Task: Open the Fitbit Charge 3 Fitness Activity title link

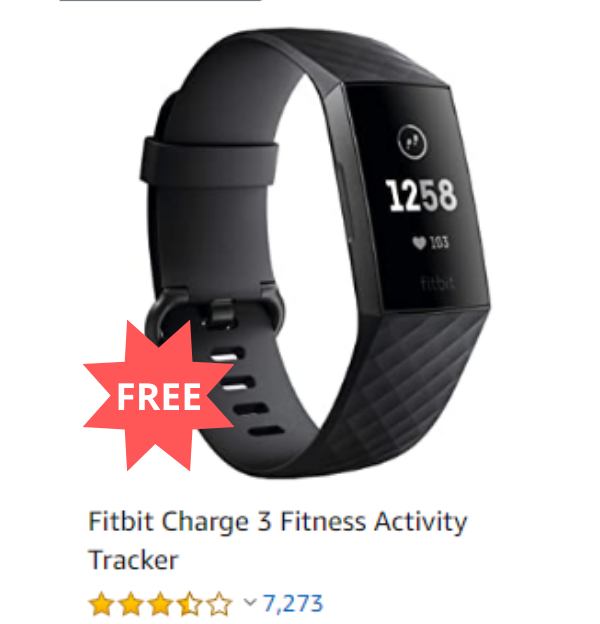Action: [x=277, y=540]
